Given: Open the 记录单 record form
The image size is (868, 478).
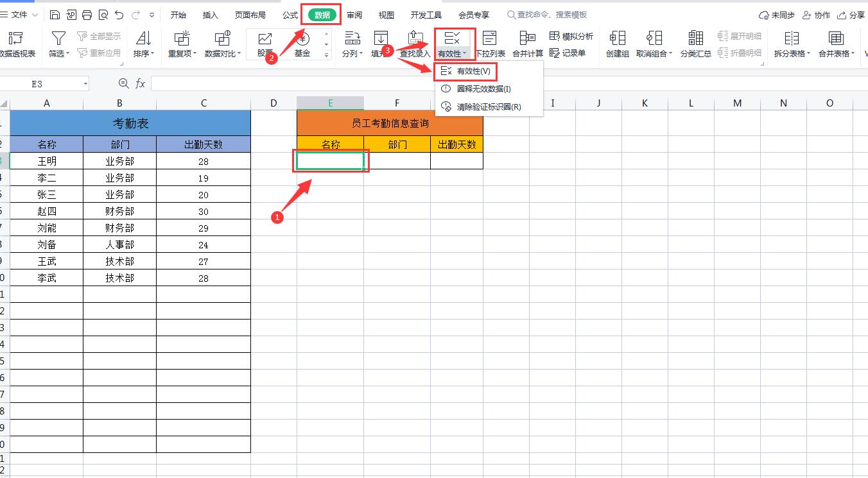Looking at the screenshot, I should [x=568, y=53].
